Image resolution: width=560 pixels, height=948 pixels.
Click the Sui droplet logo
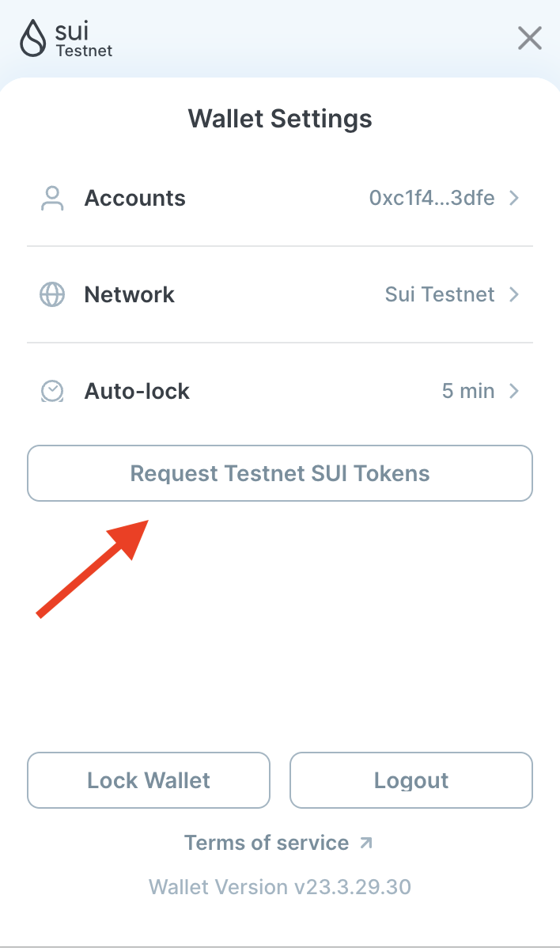point(32,37)
